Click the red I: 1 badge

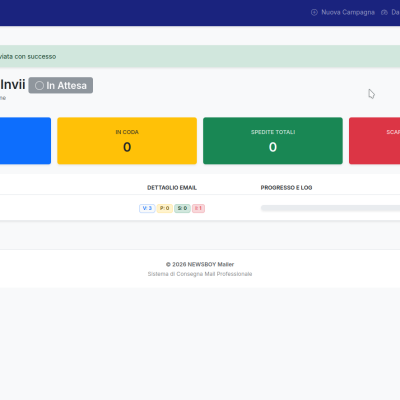coord(198,208)
